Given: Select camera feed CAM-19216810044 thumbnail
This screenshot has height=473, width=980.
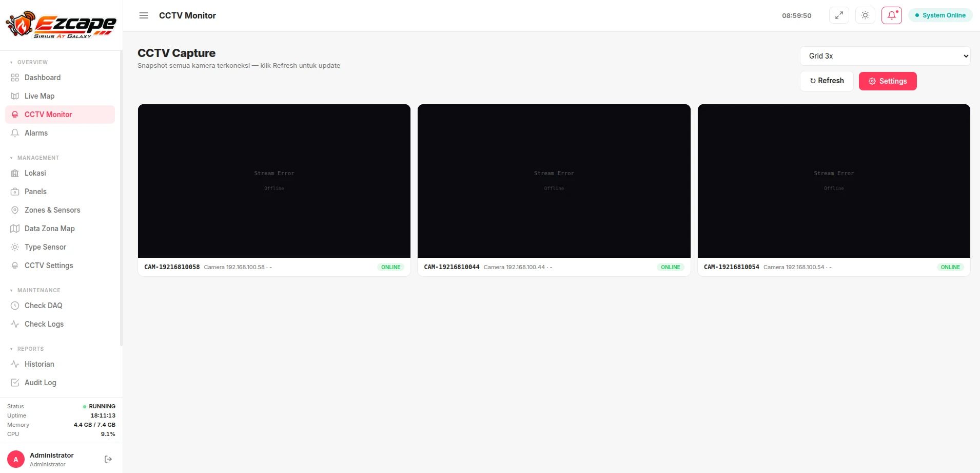Looking at the screenshot, I should [554, 181].
